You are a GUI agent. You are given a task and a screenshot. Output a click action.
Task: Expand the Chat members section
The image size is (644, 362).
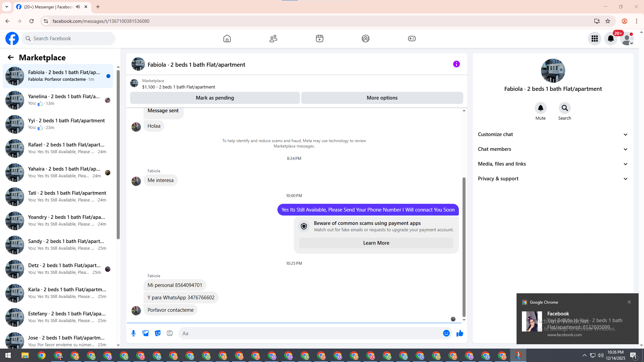point(553,149)
